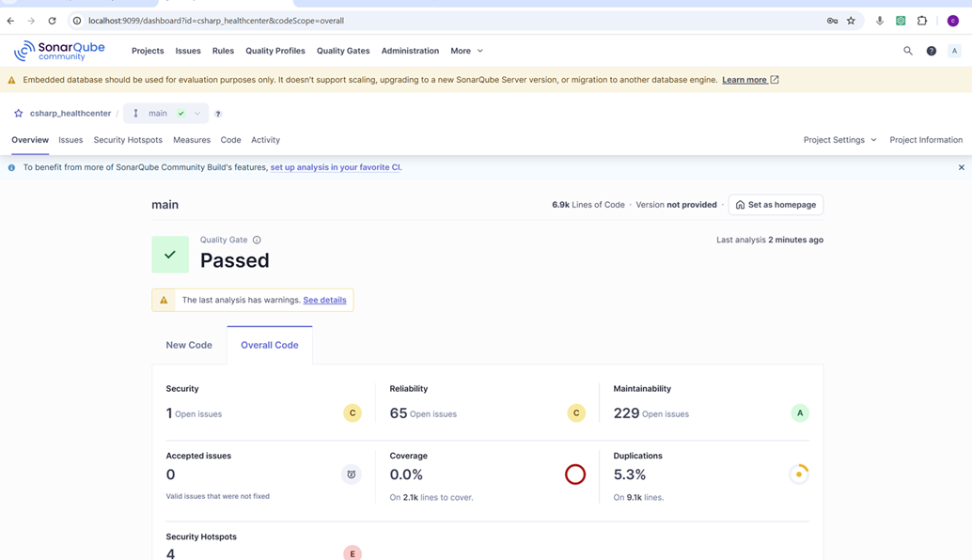Select the Overview project tab

coord(30,140)
